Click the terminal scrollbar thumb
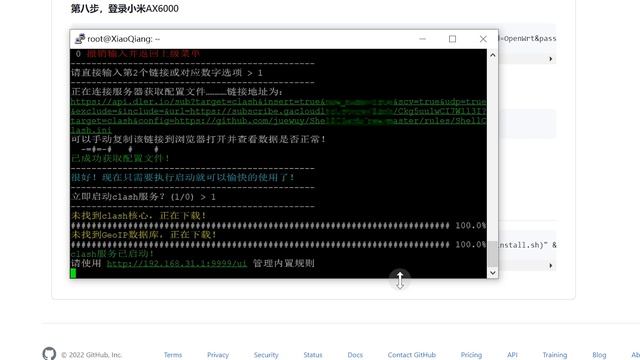This screenshot has width=640, height=360. (x=493, y=253)
